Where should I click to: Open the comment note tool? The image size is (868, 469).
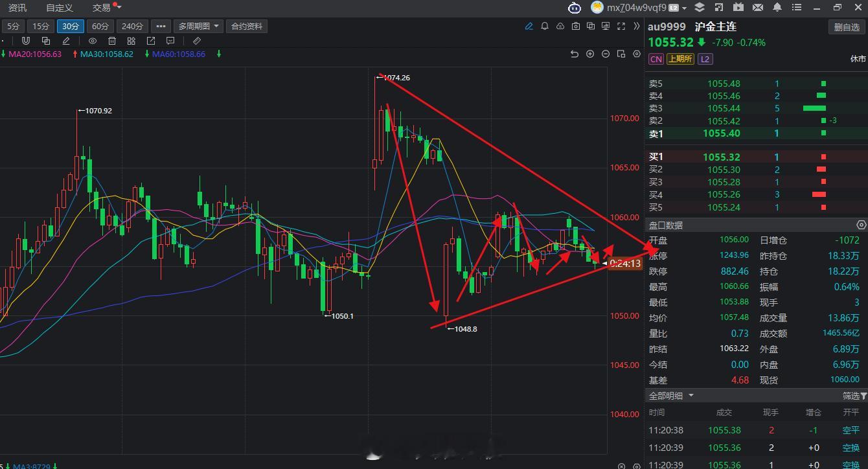[170, 41]
